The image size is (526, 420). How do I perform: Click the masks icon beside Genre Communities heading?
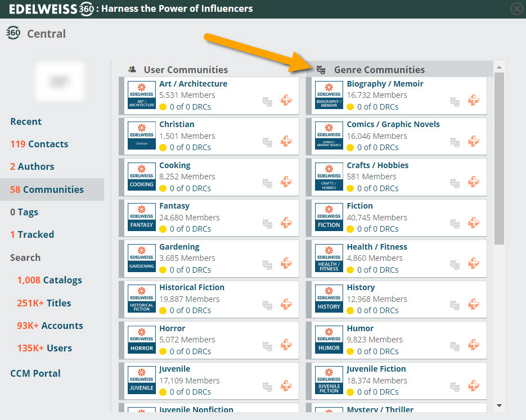point(321,70)
